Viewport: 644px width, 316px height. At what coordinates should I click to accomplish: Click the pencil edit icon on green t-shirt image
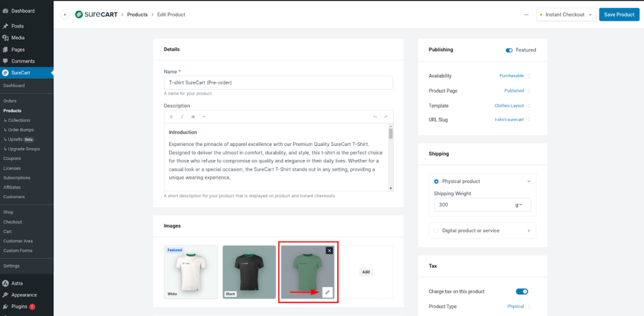click(x=327, y=292)
